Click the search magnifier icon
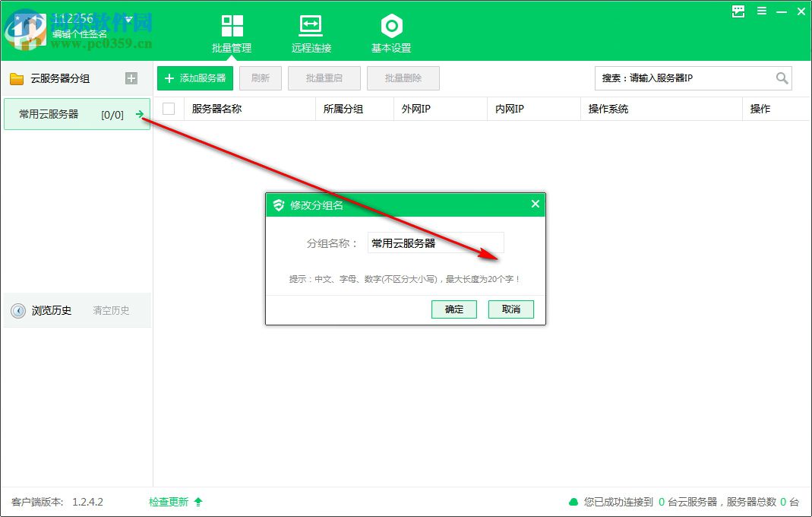 point(782,78)
